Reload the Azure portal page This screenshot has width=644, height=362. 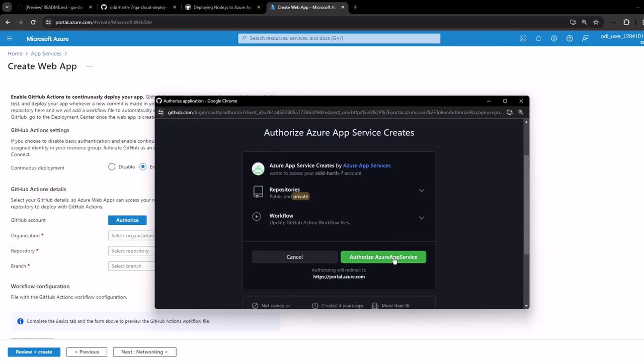(x=33, y=22)
